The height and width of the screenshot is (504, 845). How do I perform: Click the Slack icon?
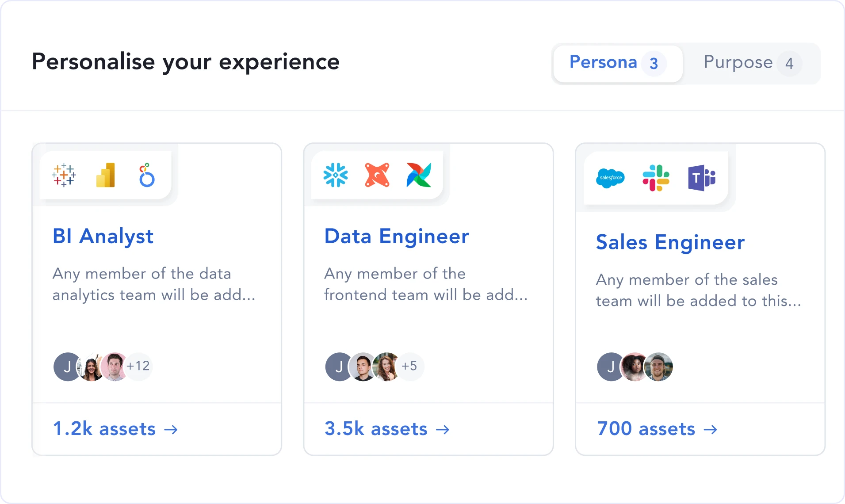point(656,178)
